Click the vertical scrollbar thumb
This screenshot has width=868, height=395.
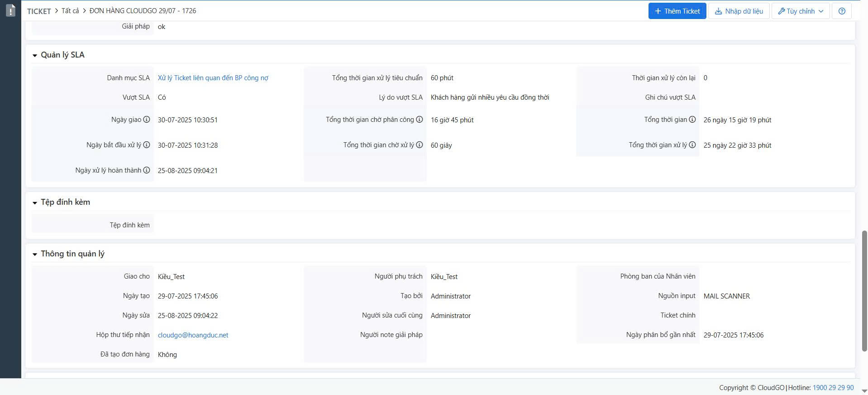pos(864,290)
